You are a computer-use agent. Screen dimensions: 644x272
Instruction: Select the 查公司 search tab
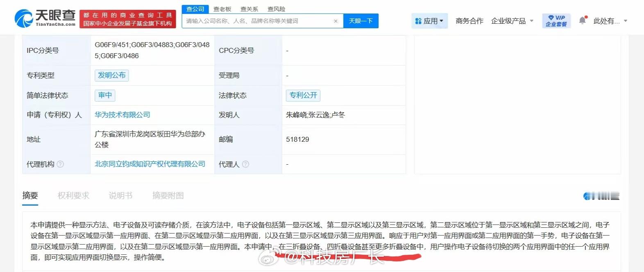195,9
